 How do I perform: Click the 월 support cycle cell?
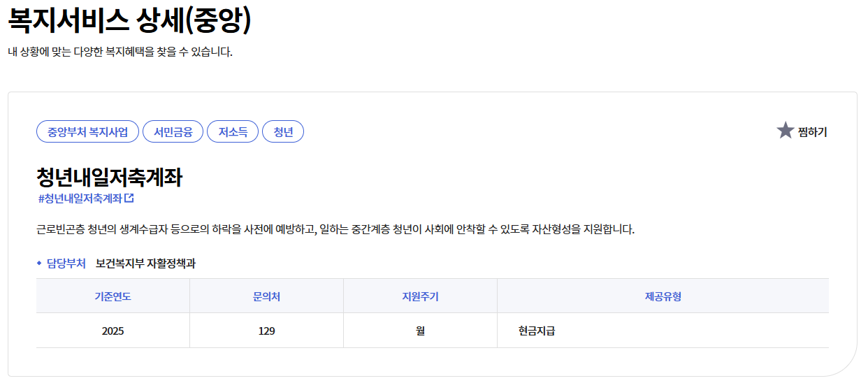[x=420, y=331]
